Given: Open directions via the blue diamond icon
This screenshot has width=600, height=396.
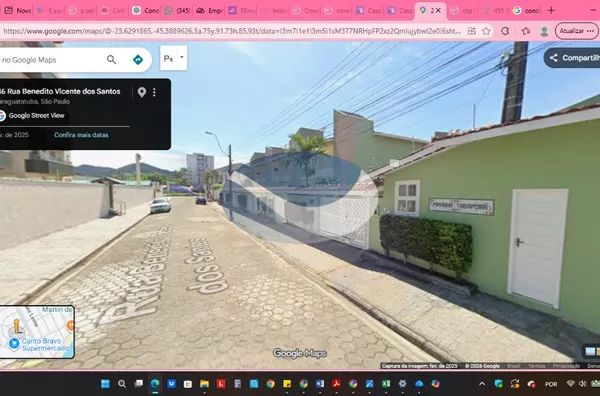Looking at the screenshot, I should (x=138, y=60).
